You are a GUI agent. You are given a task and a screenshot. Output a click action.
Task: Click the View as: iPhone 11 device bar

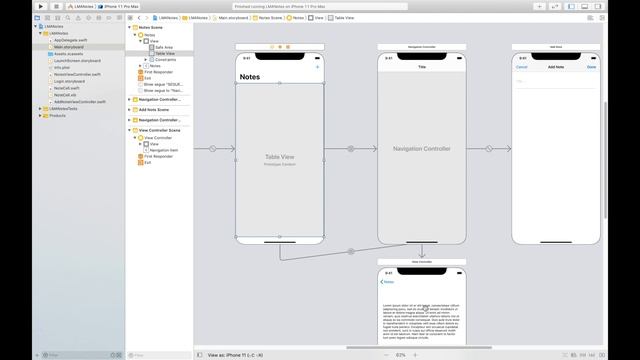tap(235, 356)
